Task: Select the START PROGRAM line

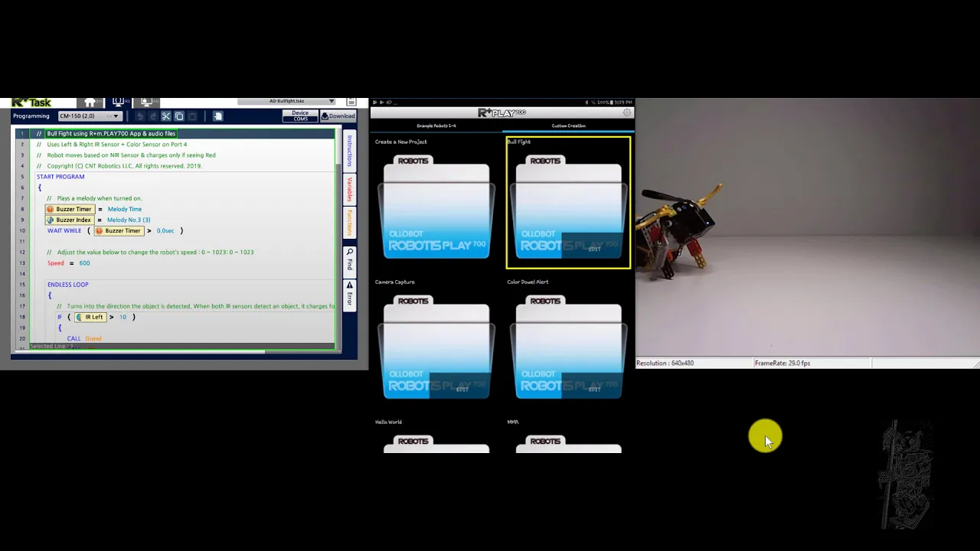Action: click(x=60, y=177)
